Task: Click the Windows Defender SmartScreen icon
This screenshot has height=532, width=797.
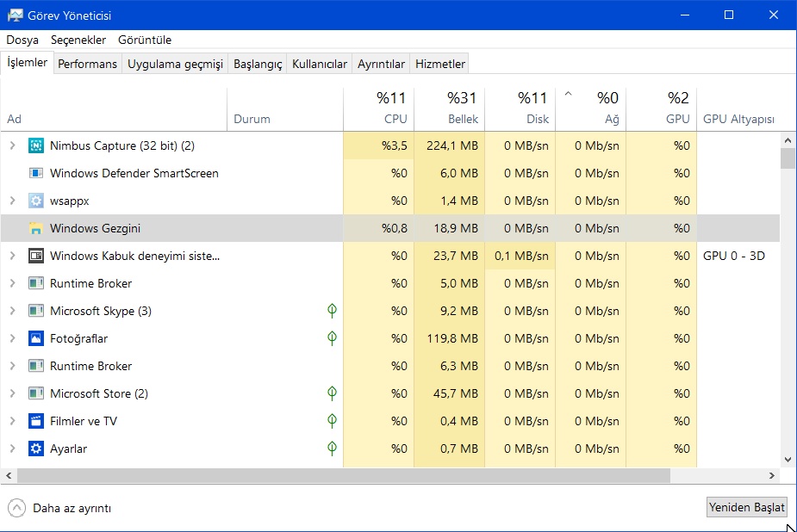Action: pyautogui.click(x=35, y=173)
